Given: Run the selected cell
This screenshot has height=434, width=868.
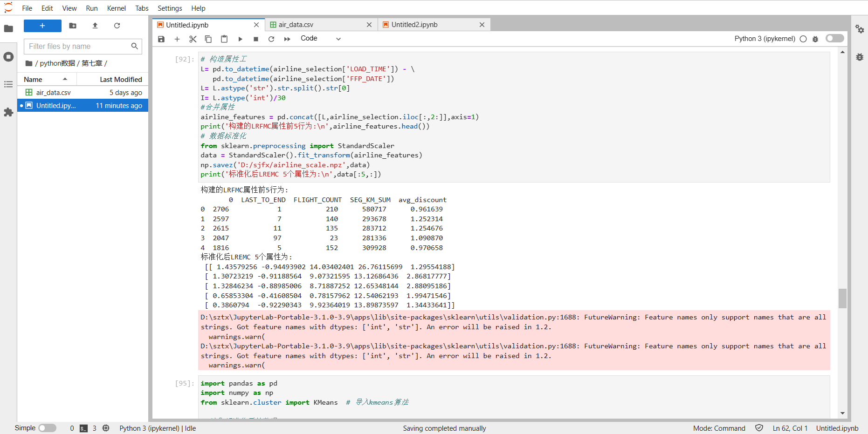Looking at the screenshot, I should click(x=240, y=39).
